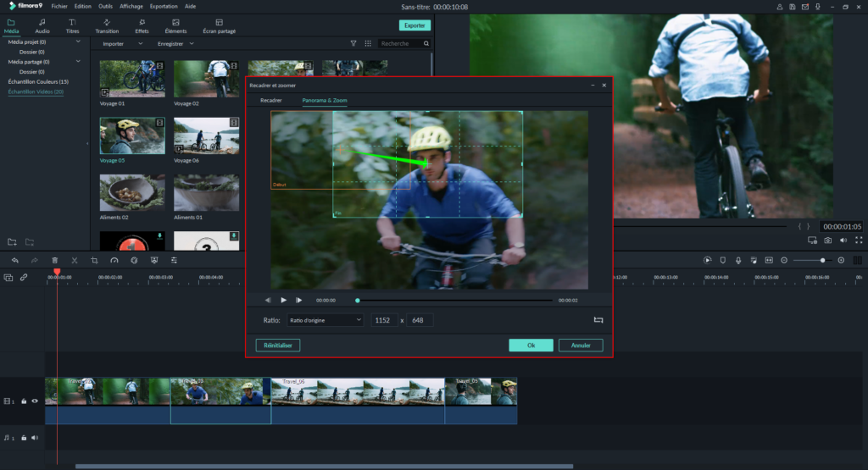
Task: Switch to the Recadrer tab in dialog
Action: pyautogui.click(x=270, y=100)
